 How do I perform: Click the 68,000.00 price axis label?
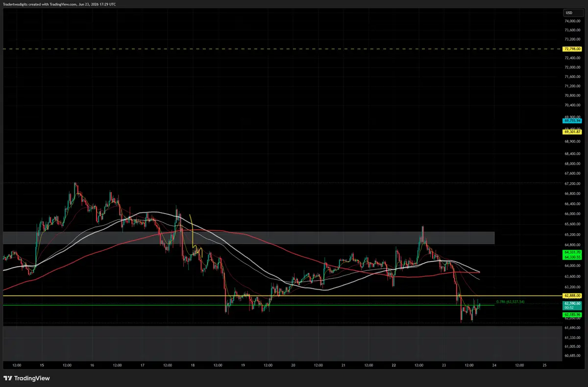[x=572, y=164]
